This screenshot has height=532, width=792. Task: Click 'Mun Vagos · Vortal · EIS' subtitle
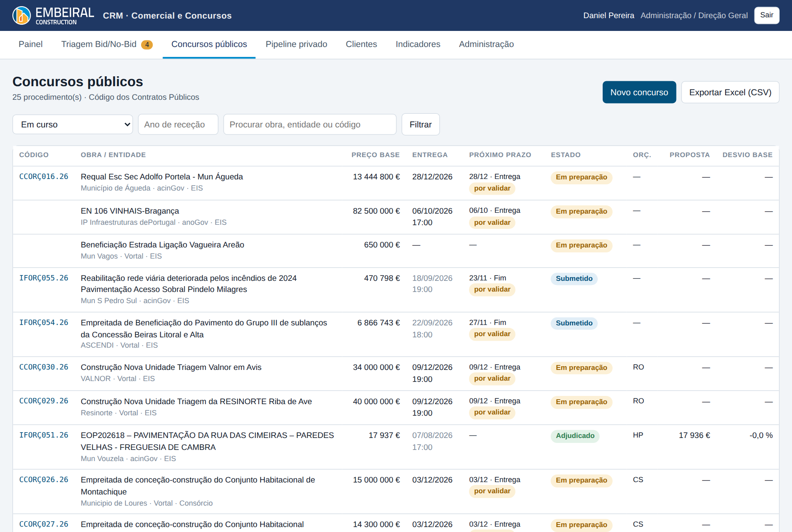click(121, 256)
